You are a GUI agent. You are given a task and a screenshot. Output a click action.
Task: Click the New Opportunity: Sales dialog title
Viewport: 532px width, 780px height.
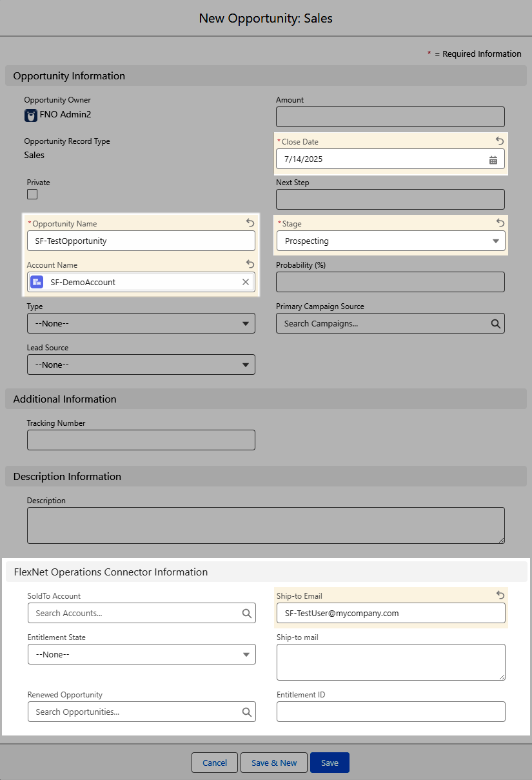(x=266, y=18)
